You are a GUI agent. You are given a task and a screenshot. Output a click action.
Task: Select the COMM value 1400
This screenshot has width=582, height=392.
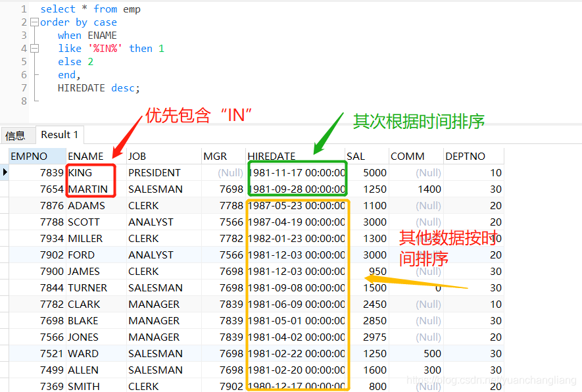(x=416, y=189)
